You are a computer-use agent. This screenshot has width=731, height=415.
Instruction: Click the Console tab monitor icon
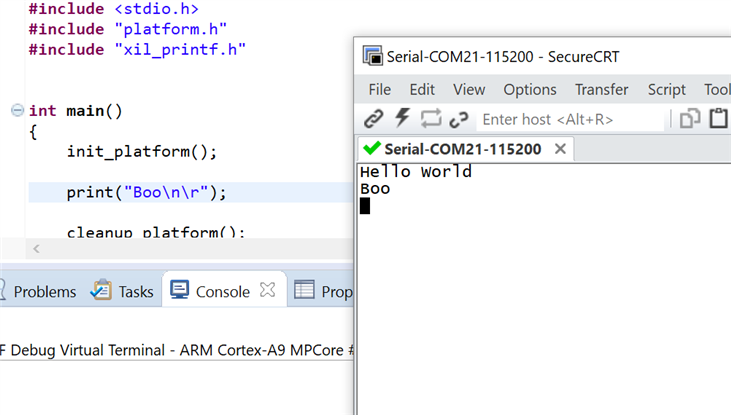(x=179, y=290)
